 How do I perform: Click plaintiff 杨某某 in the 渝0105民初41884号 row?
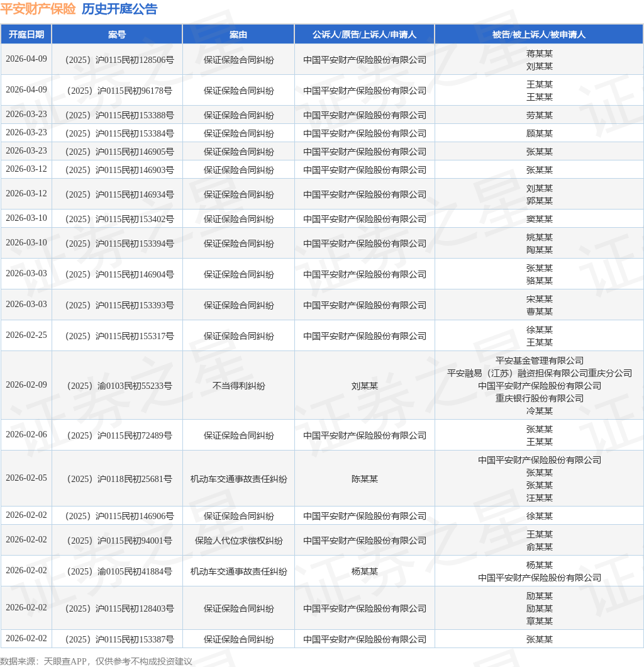pos(364,571)
